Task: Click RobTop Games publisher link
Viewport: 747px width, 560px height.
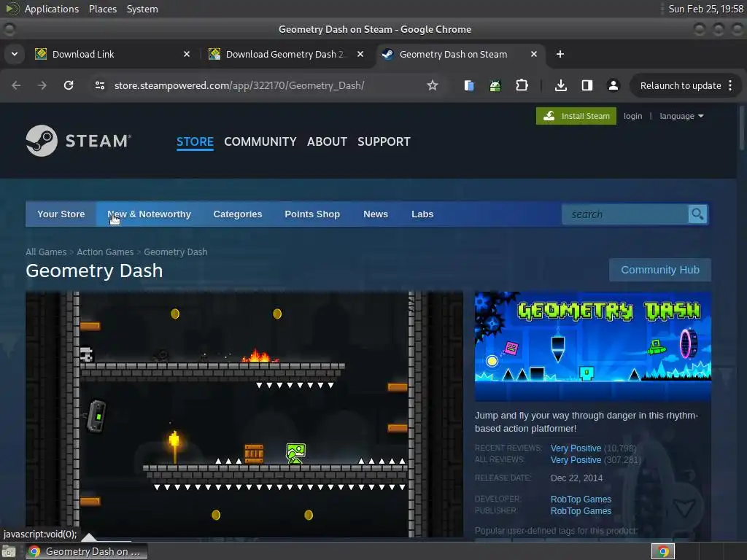Action: [581, 511]
